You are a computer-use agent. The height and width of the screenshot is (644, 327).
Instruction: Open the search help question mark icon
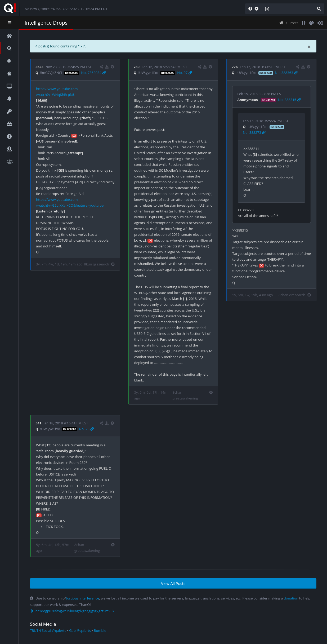[250, 9]
